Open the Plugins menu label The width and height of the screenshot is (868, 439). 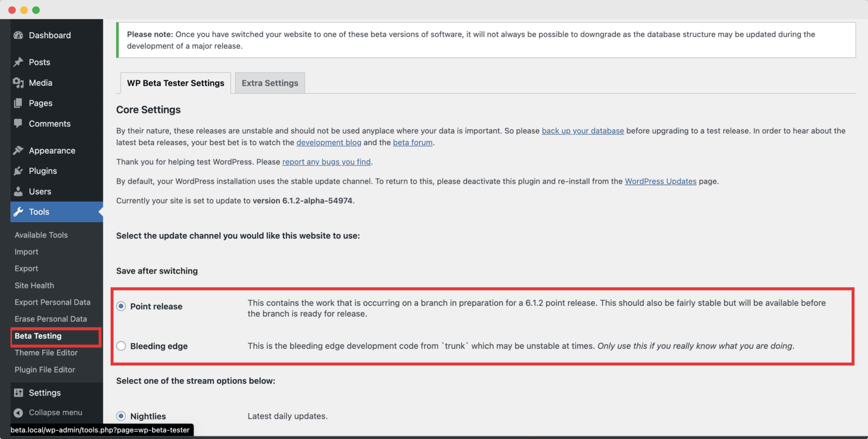[43, 171]
